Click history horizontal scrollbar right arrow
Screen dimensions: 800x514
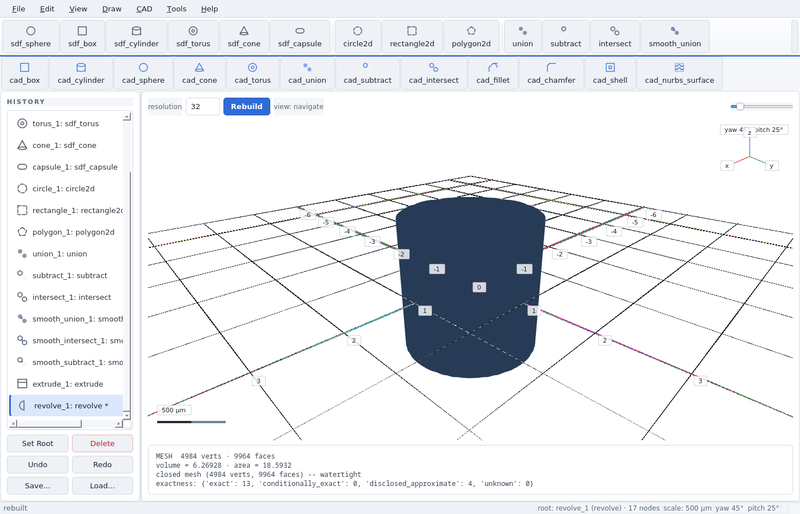(x=118, y=424)
